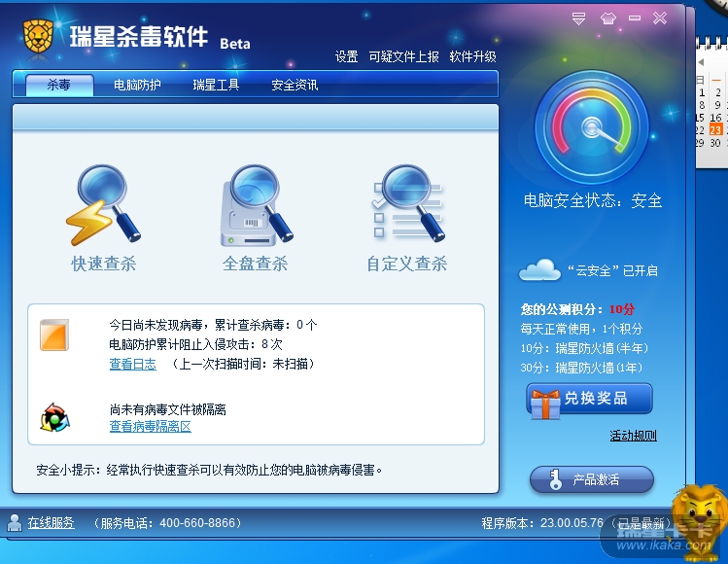
Task: Click the skin change shirt icon
Action: (607, 18)
